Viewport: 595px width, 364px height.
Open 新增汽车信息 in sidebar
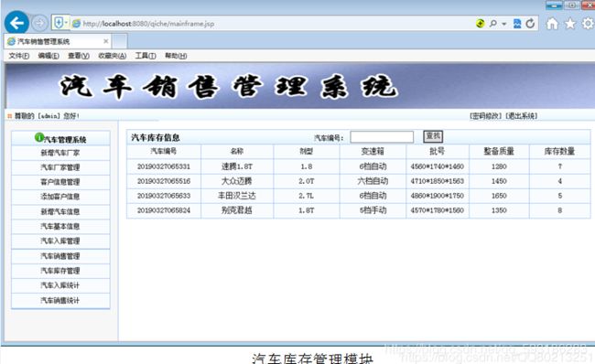[60, 211]
